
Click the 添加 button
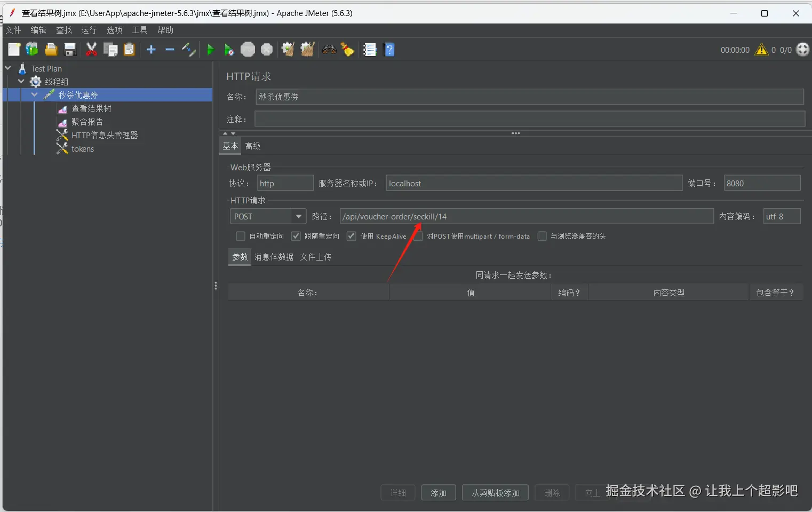pos(439,493)
